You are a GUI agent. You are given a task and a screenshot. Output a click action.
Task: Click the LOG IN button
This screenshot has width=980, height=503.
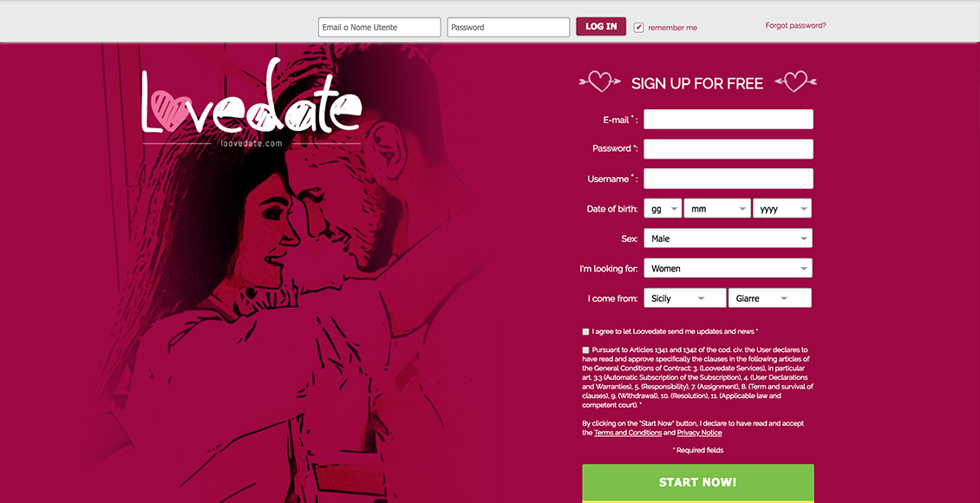[601, 26]
